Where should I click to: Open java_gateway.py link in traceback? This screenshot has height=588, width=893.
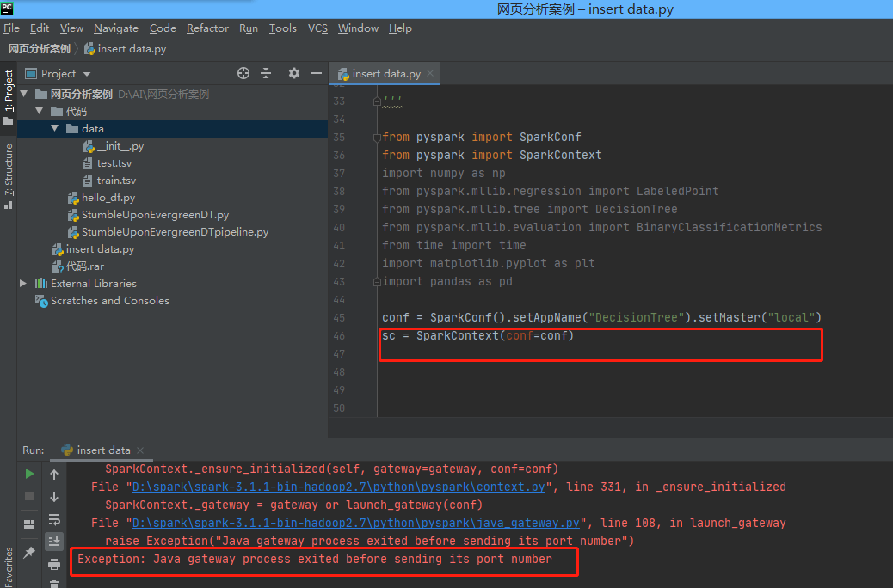356,523
